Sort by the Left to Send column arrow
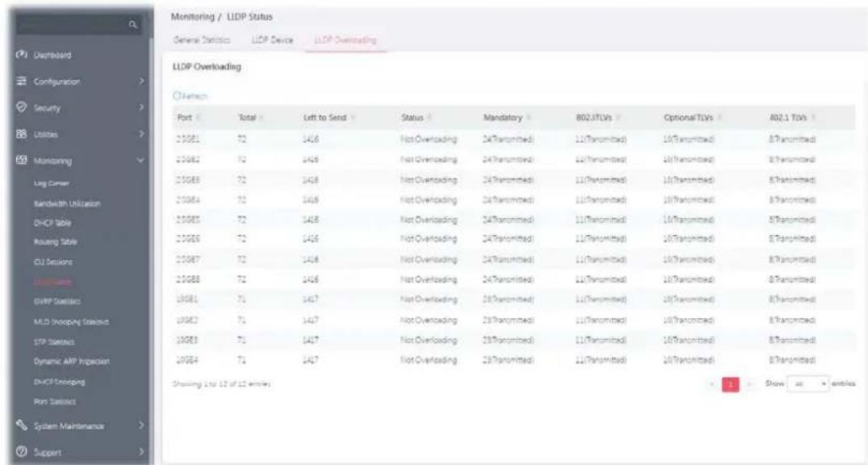The image size is (868, 465). [353, 118]
